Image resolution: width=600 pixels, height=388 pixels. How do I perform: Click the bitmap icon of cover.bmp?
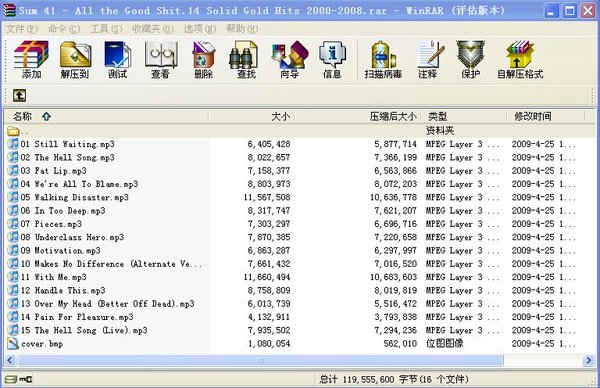pos(13,343)
